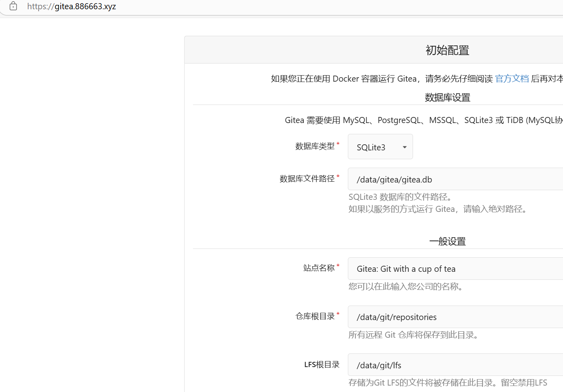The width and height of the screenshot is (563, 392).
Task: Click the gitea.886663.xyz address bar URL
Action: (x=72, y=6)
